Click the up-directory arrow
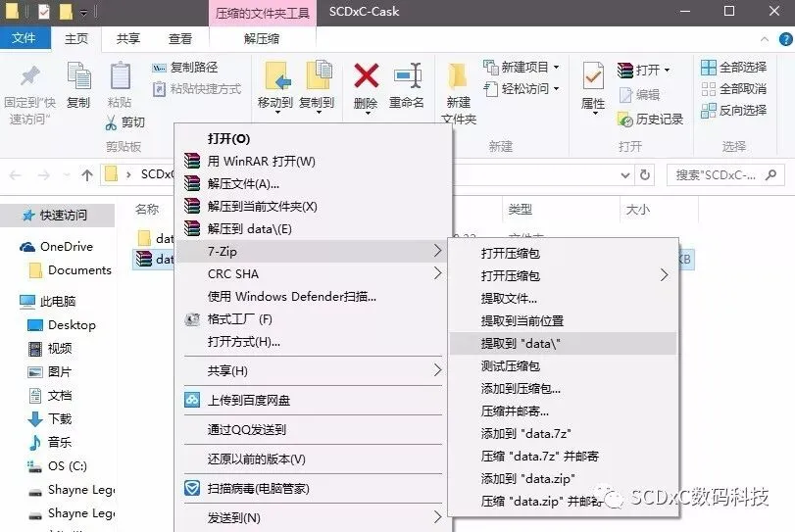Screen dimensions: 795x532 pyautogui.click(x=87, y=175)
